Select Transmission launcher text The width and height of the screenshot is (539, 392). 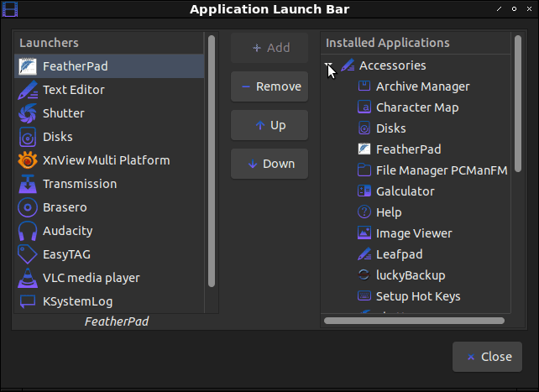(80, 184)
